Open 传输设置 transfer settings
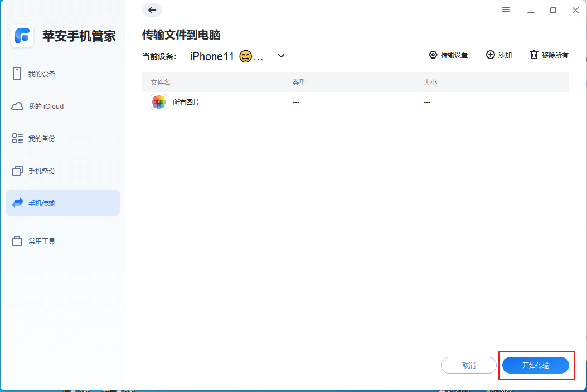Screen dimensions: 587x392 click(448, 55)
